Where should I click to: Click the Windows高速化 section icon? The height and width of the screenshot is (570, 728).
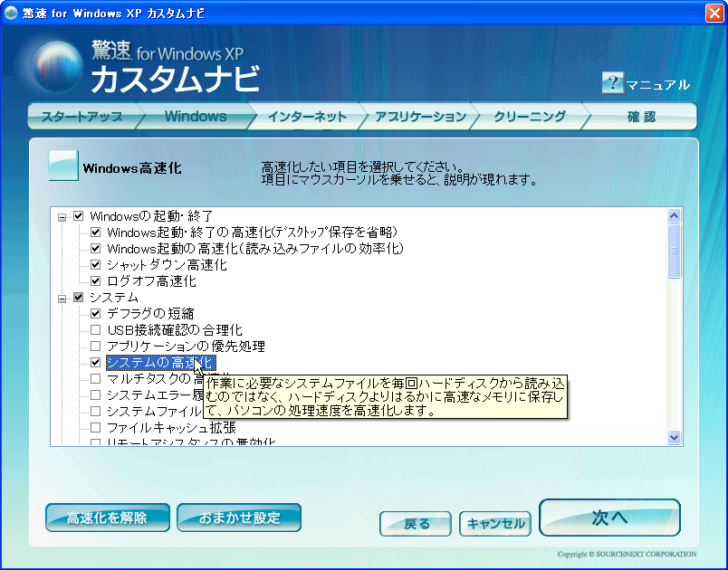(63, 166)
